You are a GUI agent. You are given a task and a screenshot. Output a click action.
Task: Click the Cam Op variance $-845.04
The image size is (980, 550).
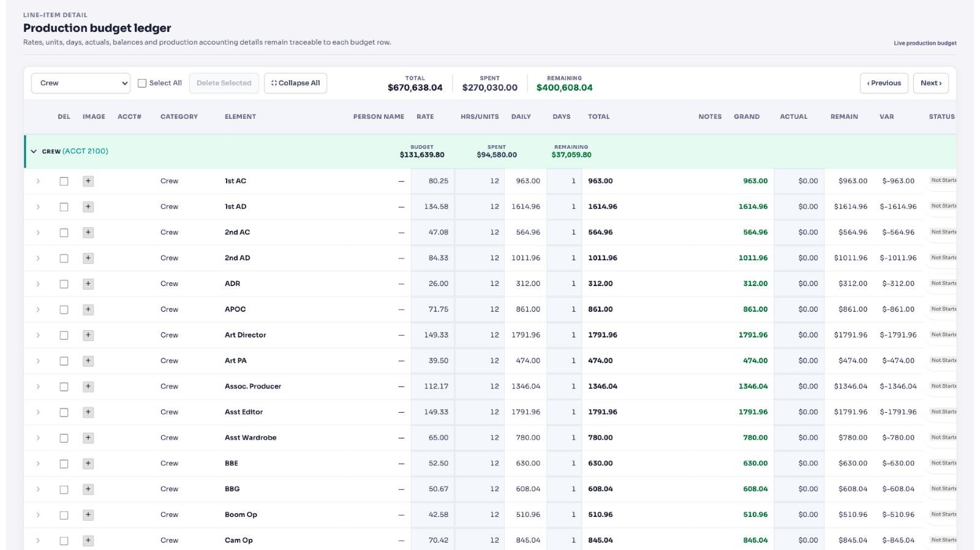(898, 541)
